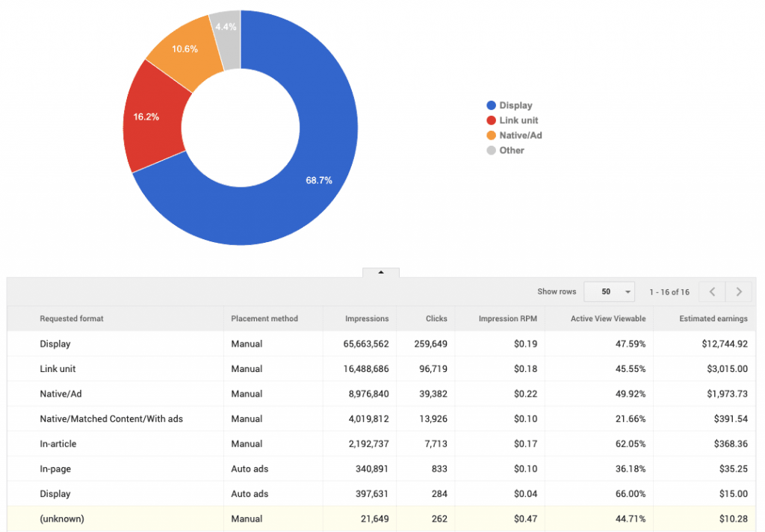
Task: Select the blue 68.7% donut segment
Action: (x=317, y=181)
